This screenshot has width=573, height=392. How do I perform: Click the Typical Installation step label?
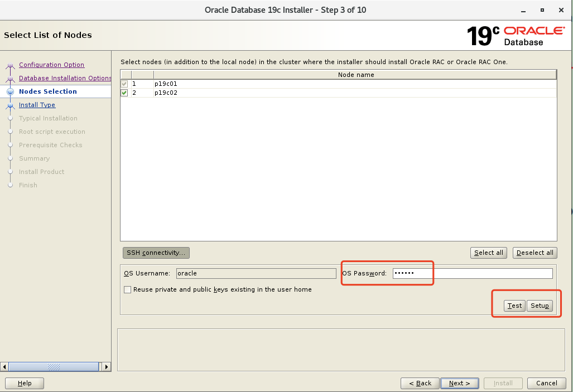pos(48,118)
